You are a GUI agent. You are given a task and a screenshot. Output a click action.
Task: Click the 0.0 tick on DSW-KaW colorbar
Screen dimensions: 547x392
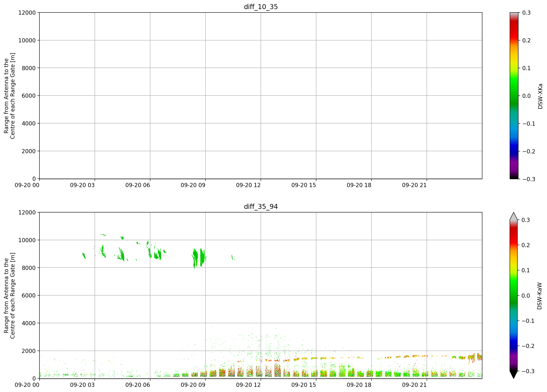[526, 295]
